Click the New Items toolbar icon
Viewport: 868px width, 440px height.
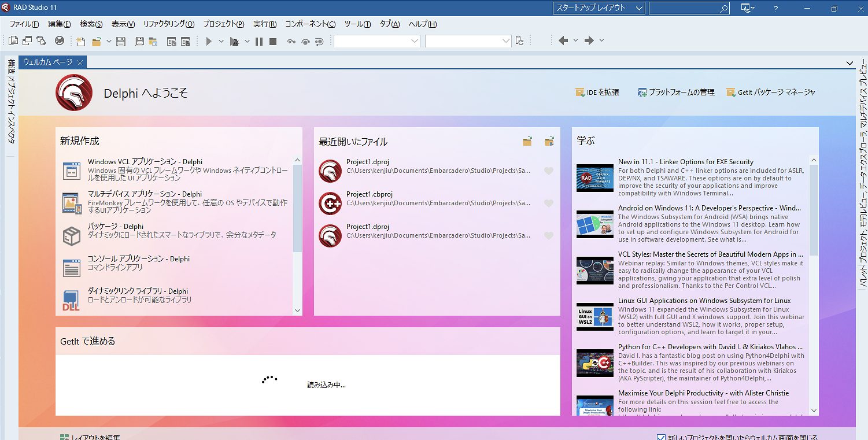click(81, 41)
